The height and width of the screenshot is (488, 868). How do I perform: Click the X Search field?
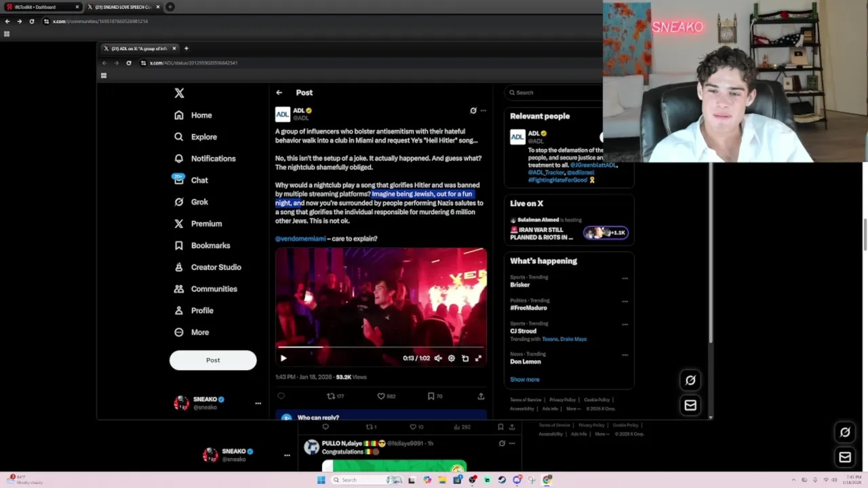(555, 93)
